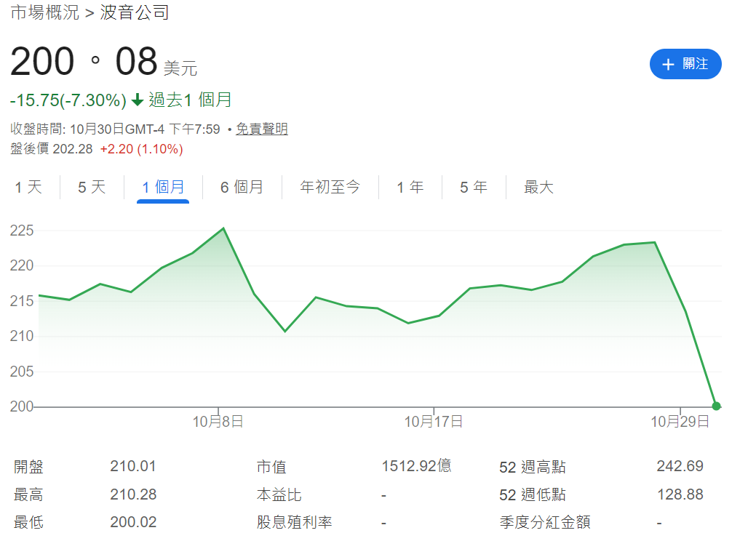Reselect the highlighted 1 個月 tab
This screenshot has width=756, height=533.
(x=163, y=187)
